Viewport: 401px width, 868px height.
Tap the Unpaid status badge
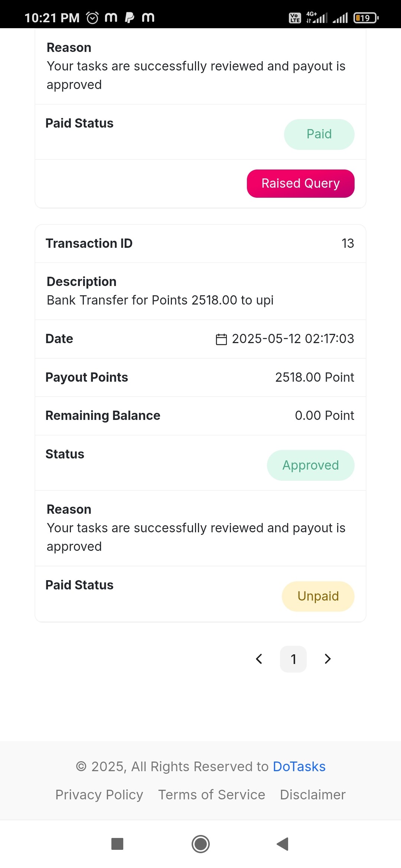[x=318, y=596]
